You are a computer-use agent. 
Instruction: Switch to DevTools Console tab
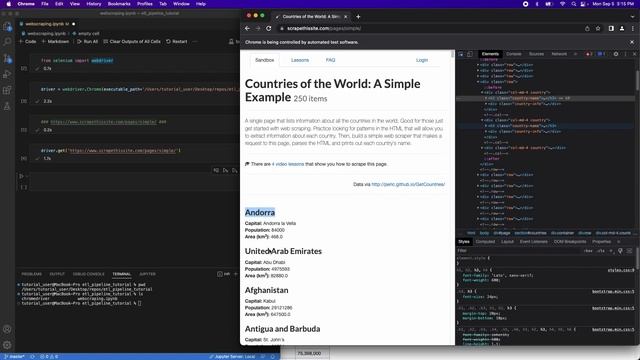(x=514, y=54)
